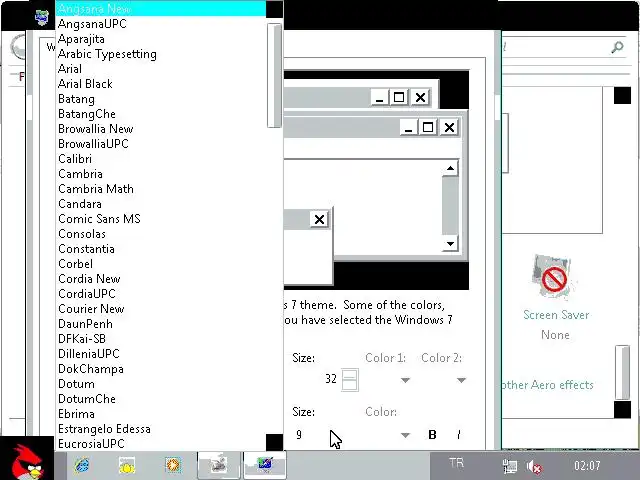Open the Color 2 dropdown
This screenshot has height=480, width=640.
pyautogui.click(x=461, y=380)
